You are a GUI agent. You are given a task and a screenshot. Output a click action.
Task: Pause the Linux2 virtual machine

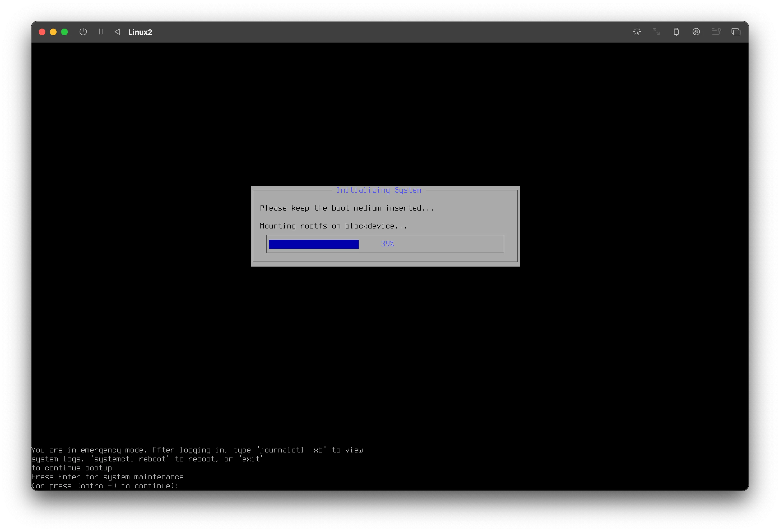[101, 32]
